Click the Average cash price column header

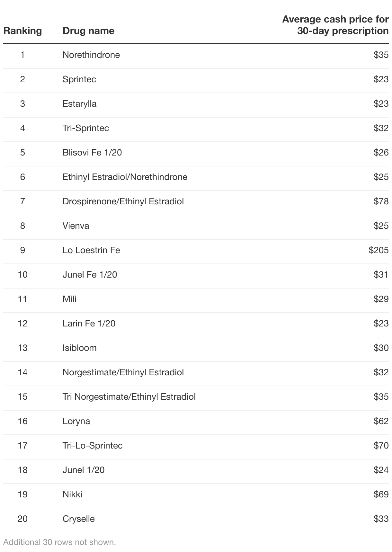[x=335, y=25]
